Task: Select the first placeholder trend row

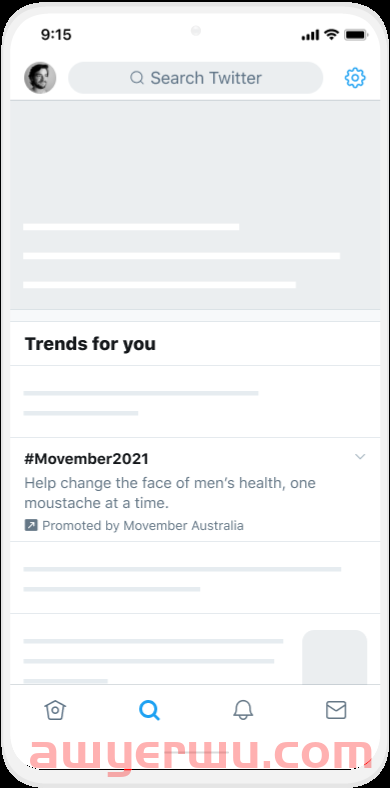Action: pos(195,402)
